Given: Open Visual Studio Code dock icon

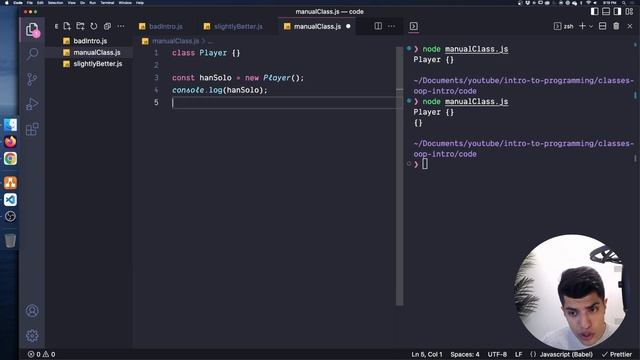Looking at the screenshot, I should click(10, 200).
